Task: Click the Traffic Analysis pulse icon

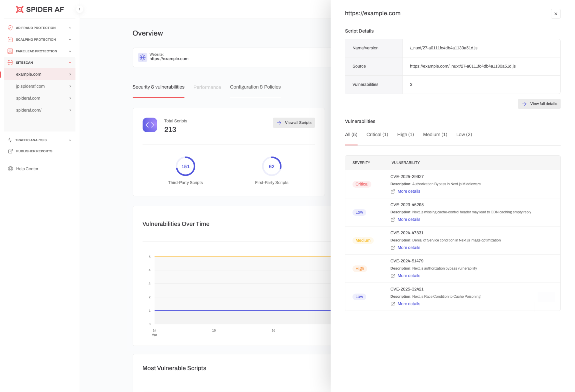Action: (x=10, y=140)
